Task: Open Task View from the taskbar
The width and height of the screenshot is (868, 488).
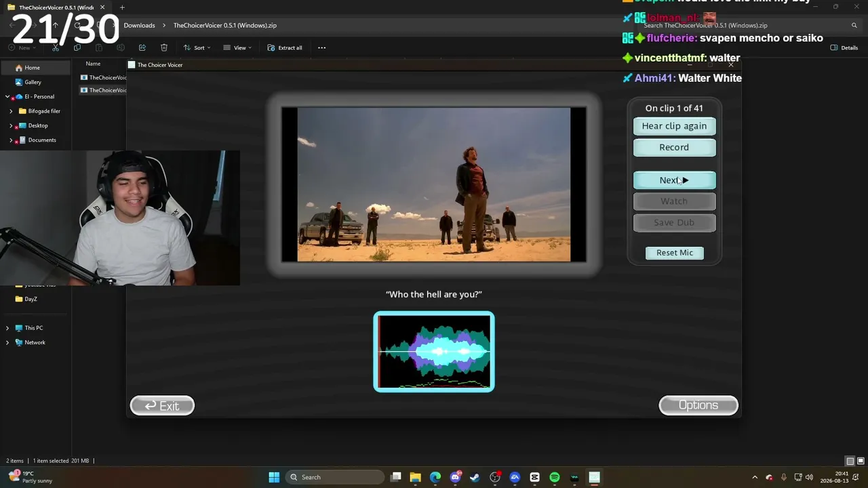Action: (396, 477)
